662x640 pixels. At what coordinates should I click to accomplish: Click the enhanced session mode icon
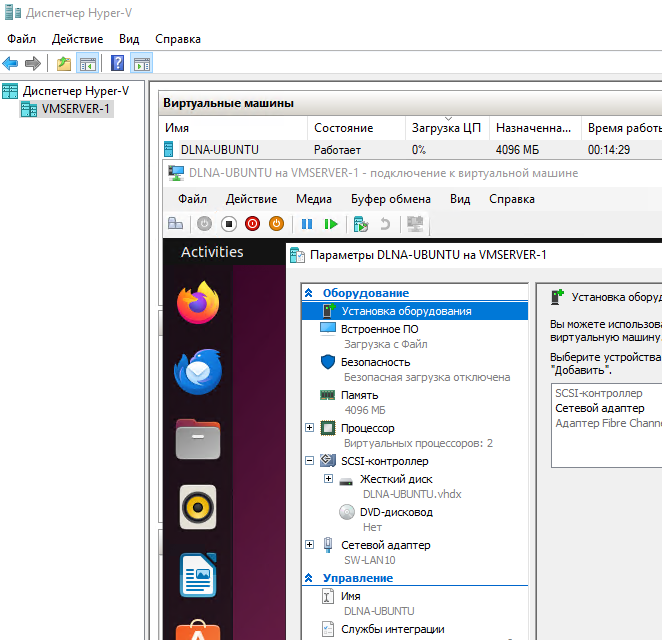click(x=415, y=224)
